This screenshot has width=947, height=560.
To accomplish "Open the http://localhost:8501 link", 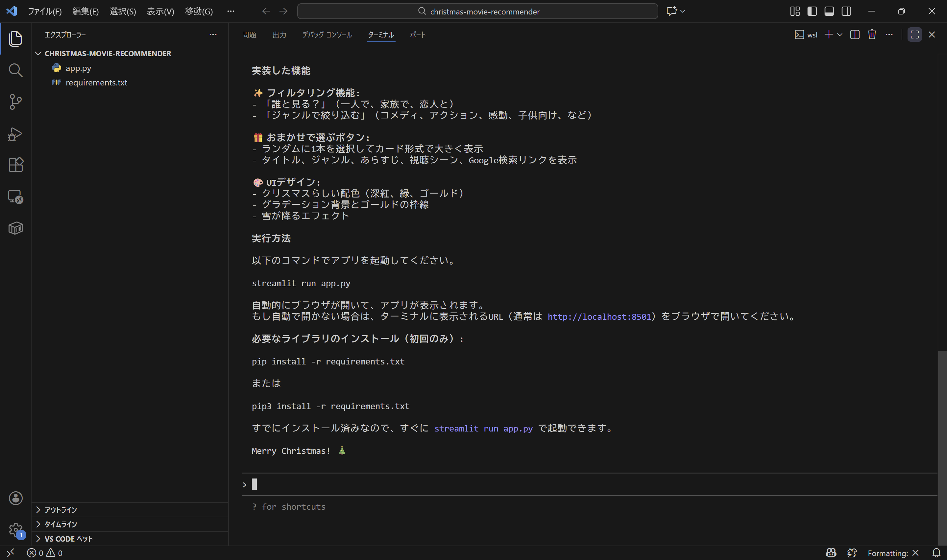I will click(599, 316).
